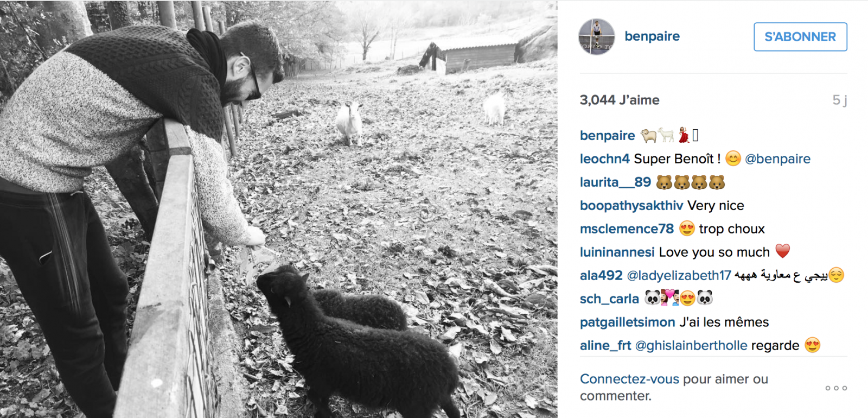Open the 5 j post timestamp
This screenshot has height=418, width=868.
pyautogui.click(x=839, y=100)
